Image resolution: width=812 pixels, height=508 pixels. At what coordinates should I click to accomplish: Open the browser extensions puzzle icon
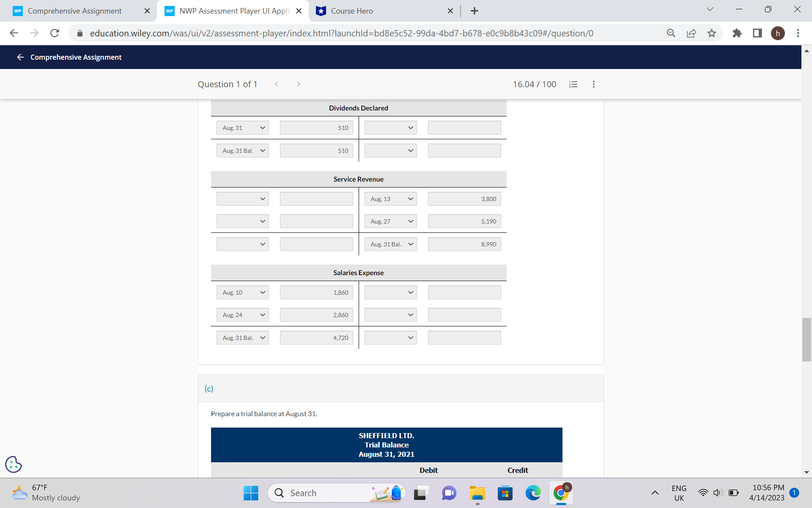click(x=737, y=33)
